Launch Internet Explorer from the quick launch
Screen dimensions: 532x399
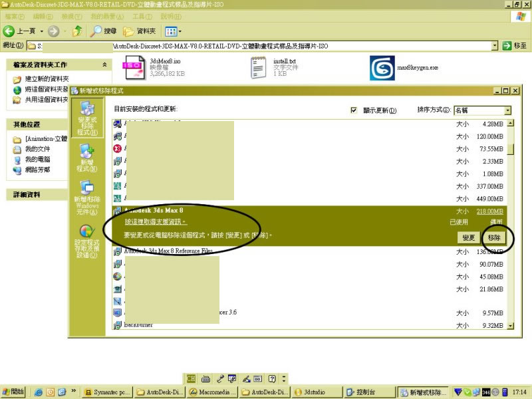click(x=39, y=392)
